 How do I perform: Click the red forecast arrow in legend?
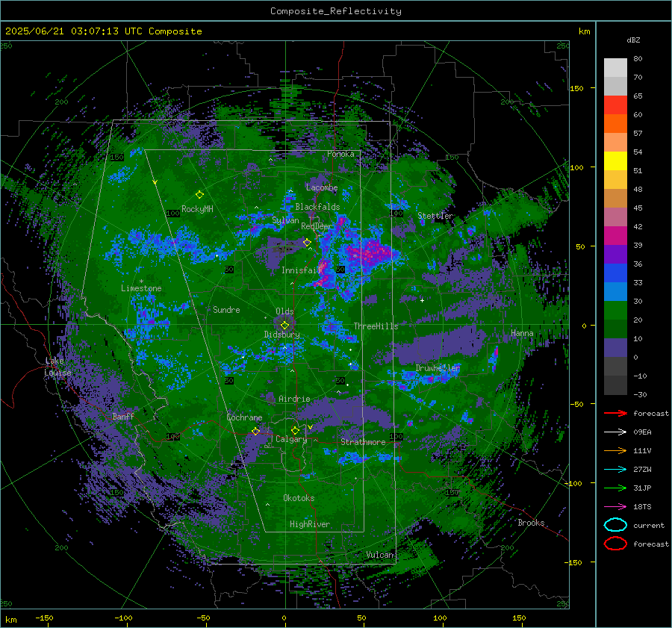[x=615, y=413]
